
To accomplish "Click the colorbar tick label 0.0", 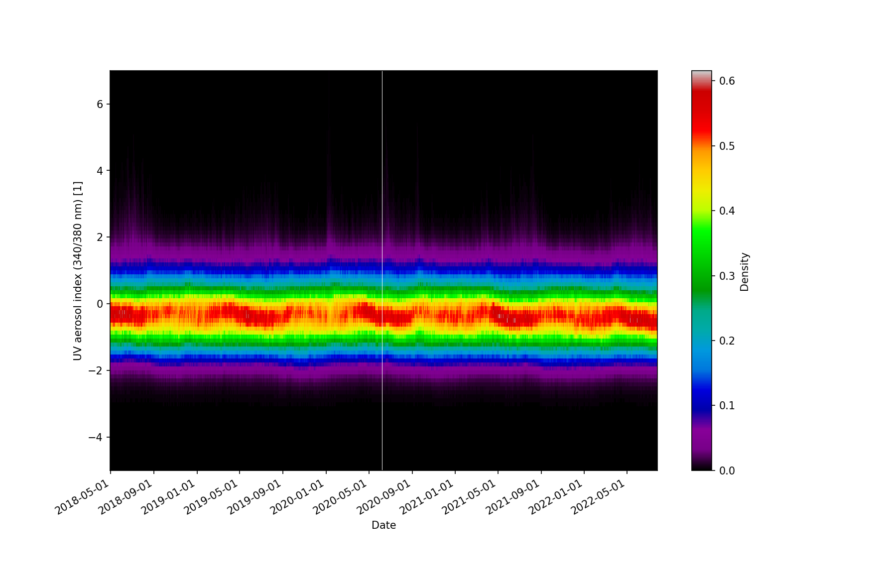I will click(x=727, y=470).
